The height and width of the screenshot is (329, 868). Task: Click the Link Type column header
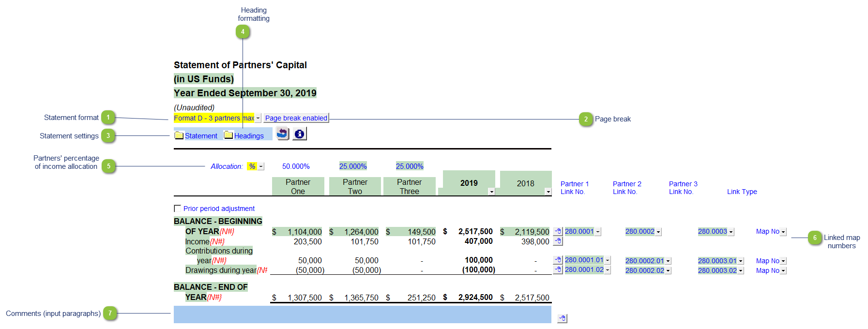[x=742, y=192]
